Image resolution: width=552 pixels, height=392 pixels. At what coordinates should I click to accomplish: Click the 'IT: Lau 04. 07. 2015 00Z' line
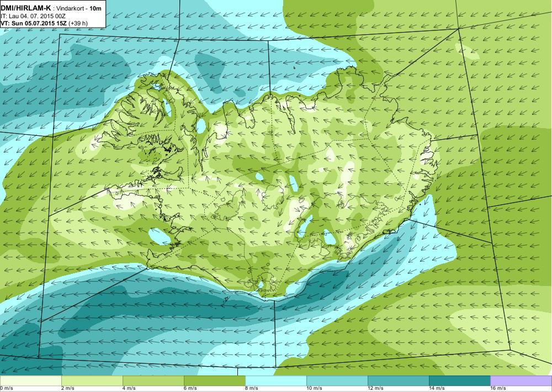[x=33, y=16]
